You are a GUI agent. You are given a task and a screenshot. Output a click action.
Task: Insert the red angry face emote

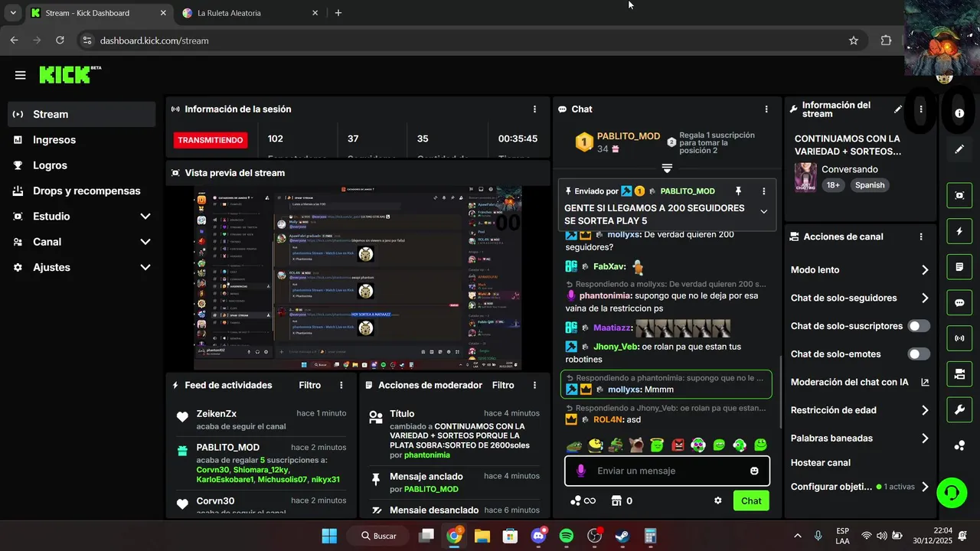click(678, 444)
